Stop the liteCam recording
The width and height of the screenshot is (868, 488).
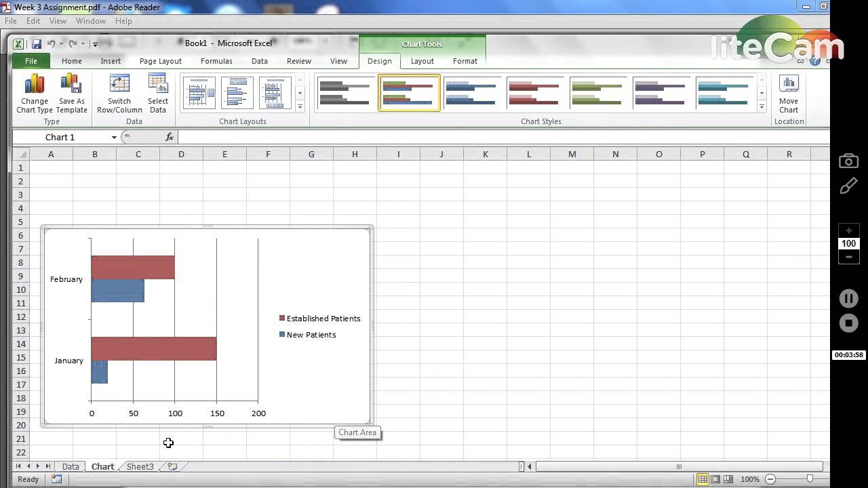849,323
